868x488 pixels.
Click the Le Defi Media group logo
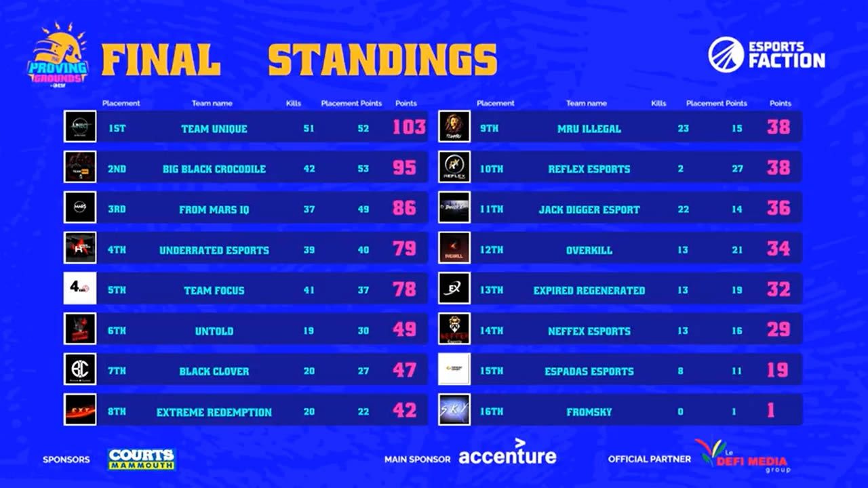742,455
